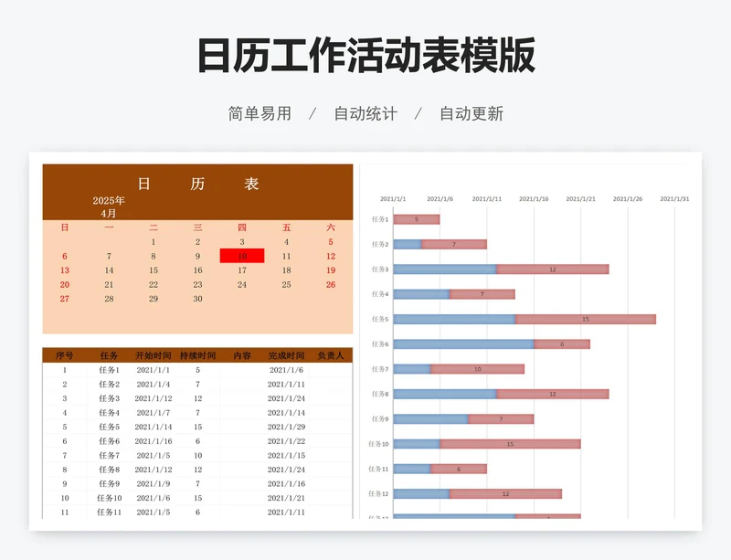731x560 pixels.
Task: Click red bar labeled 7 for chart 任务9
Action: pyautogui.click(x=501, y=418)
